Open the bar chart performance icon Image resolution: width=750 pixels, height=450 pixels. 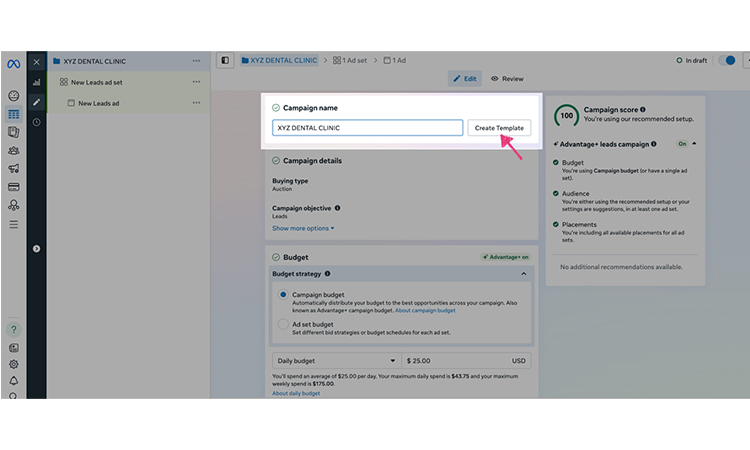(x=36, y=82)
